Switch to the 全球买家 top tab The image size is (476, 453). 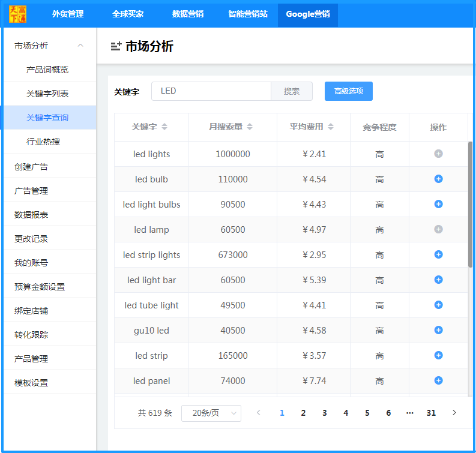pyautogui.click(x=128, y=14)
